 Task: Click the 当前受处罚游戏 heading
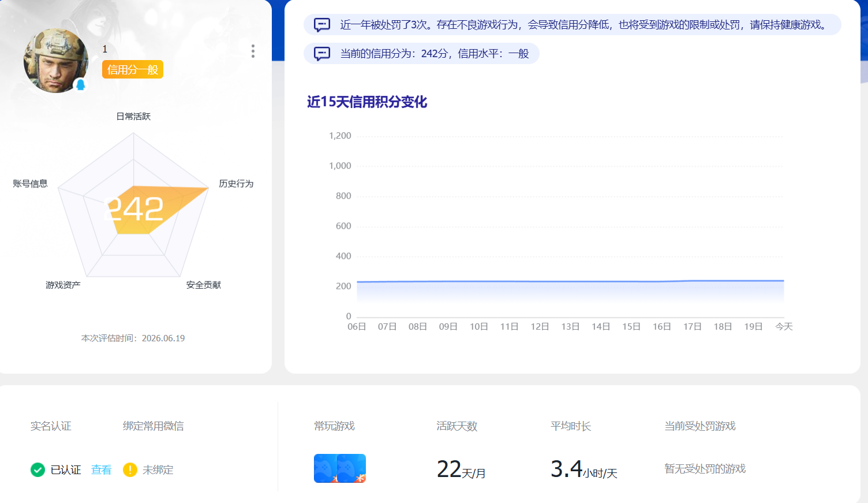[x=700, y=426]
